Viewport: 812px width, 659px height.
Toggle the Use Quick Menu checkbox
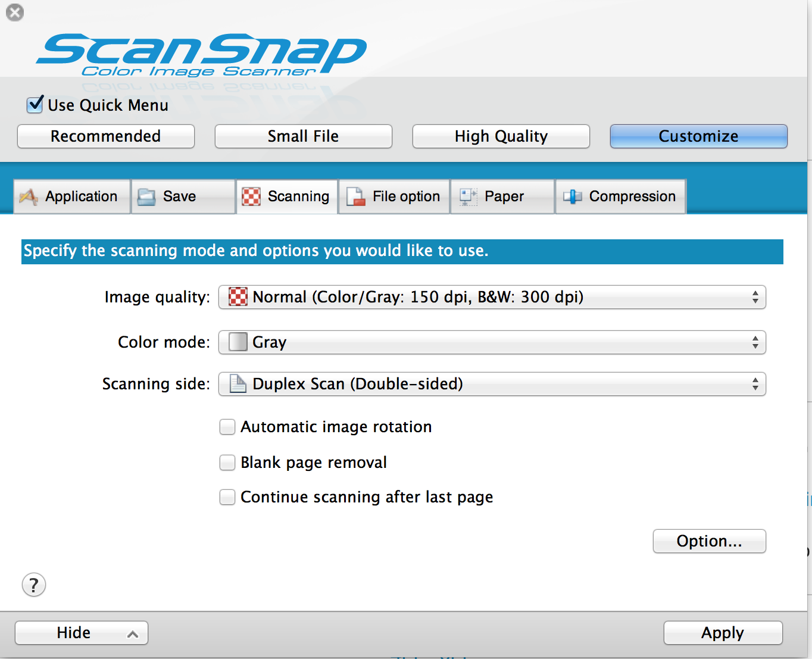pyautogui.click(x=35, y=104)
